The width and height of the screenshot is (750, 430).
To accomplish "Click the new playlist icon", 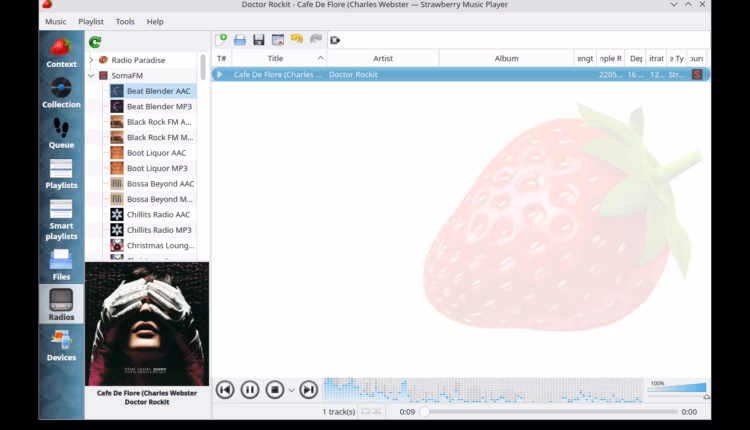I will (221, 40).
